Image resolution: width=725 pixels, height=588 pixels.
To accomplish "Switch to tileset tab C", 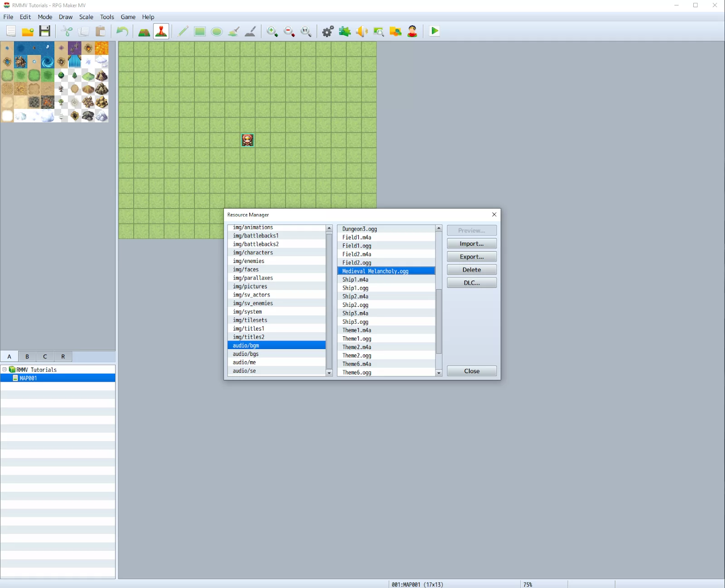I will coord(45,356).
